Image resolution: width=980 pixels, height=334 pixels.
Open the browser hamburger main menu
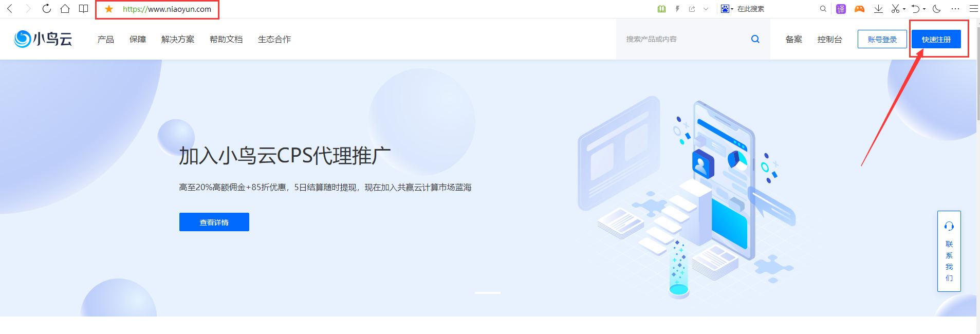point(973,9)
